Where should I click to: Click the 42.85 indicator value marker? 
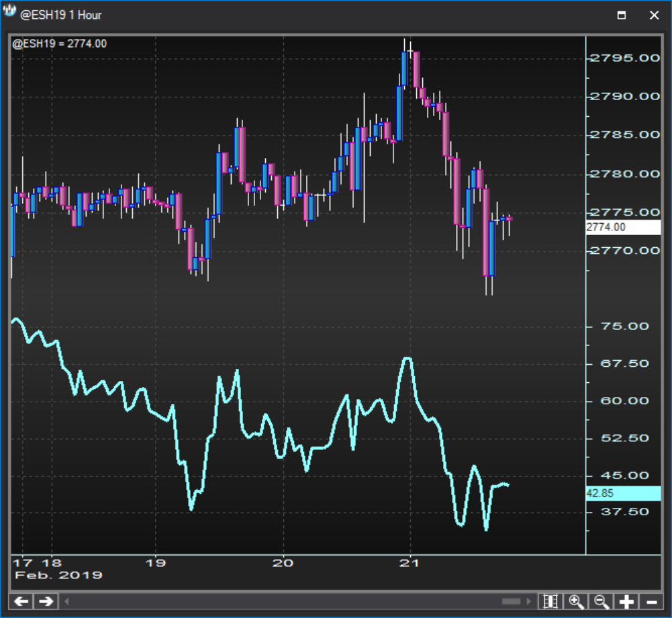click(623, 493)
